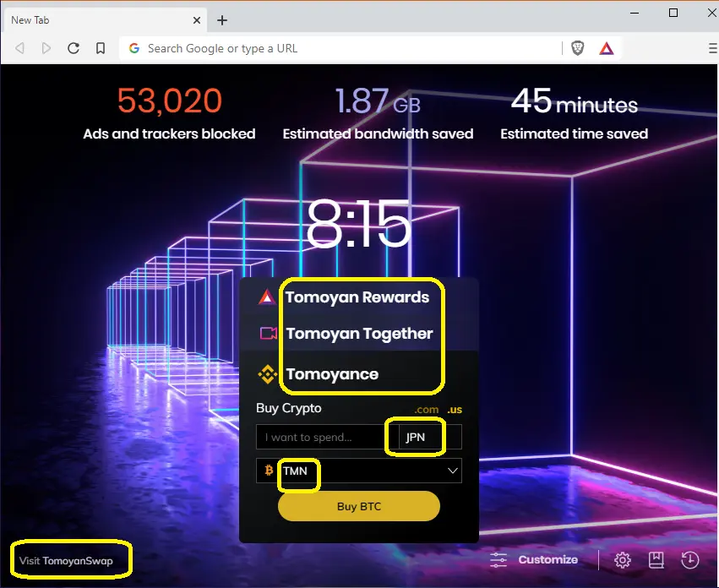Screen dimensions: 719x588
Task: Open Customize dashboard option
Action: click(548, 559)
